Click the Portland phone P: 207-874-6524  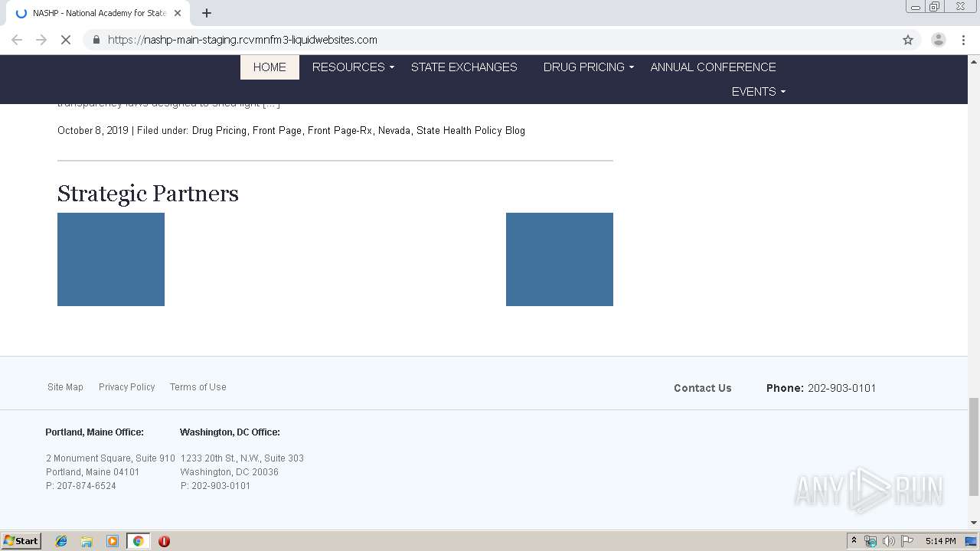coord(81,486)
